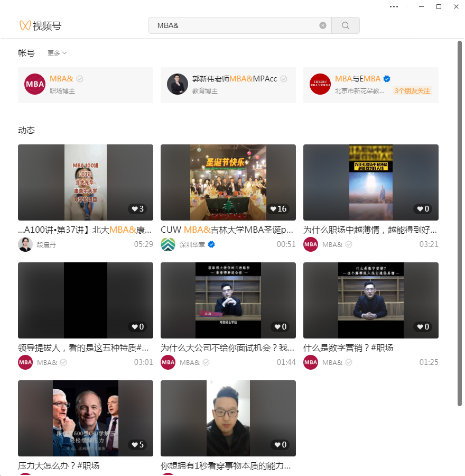Click heart like count 0 on 领导提拔人 video

coord(138,327)
